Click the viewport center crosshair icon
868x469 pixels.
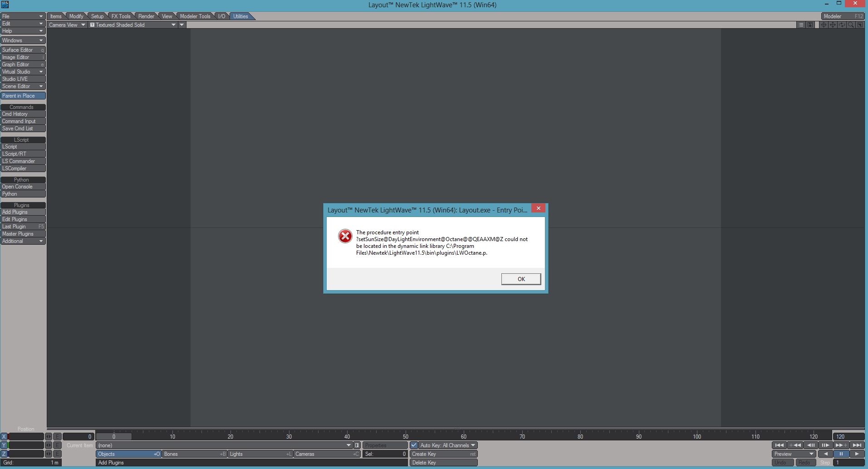click(x=824, y=25)
